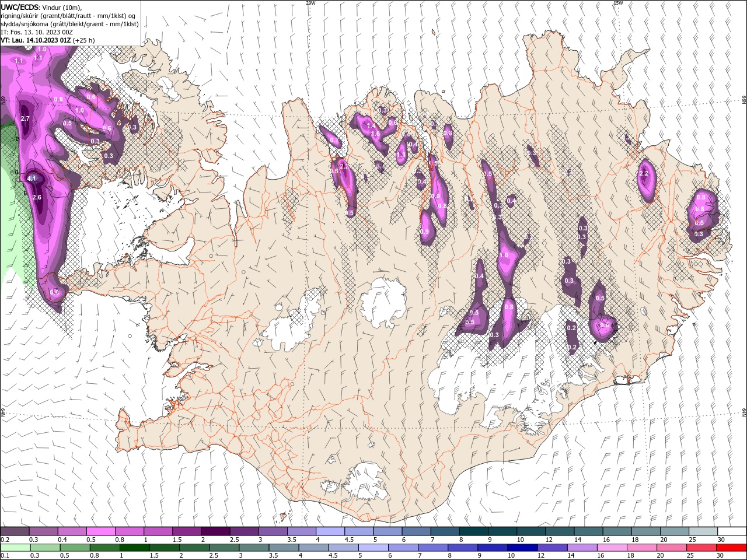Click the '0.8' label in the lower legend
Image resolution: width=747 pixels, height=560 pixels.
click(x=94, y=556)
